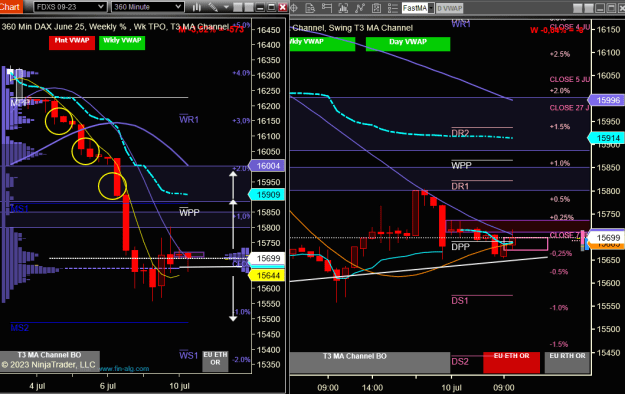Open the 360 Minute interval dropdown
Viewport: 625px width, 394px height.
(147, 7)
